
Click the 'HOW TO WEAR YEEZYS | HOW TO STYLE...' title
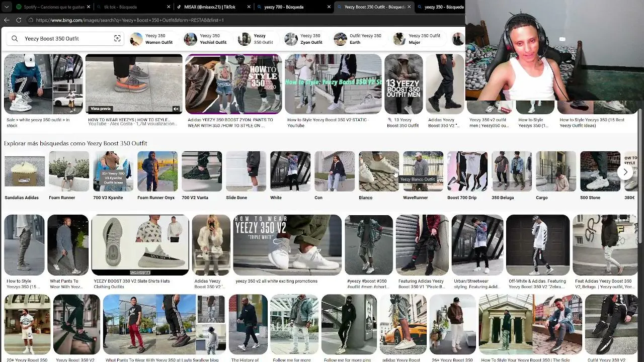point(128,120)
